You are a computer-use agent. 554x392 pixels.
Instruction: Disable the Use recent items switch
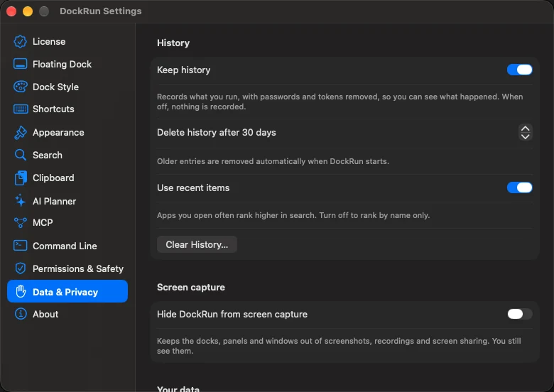click(519, 187)
